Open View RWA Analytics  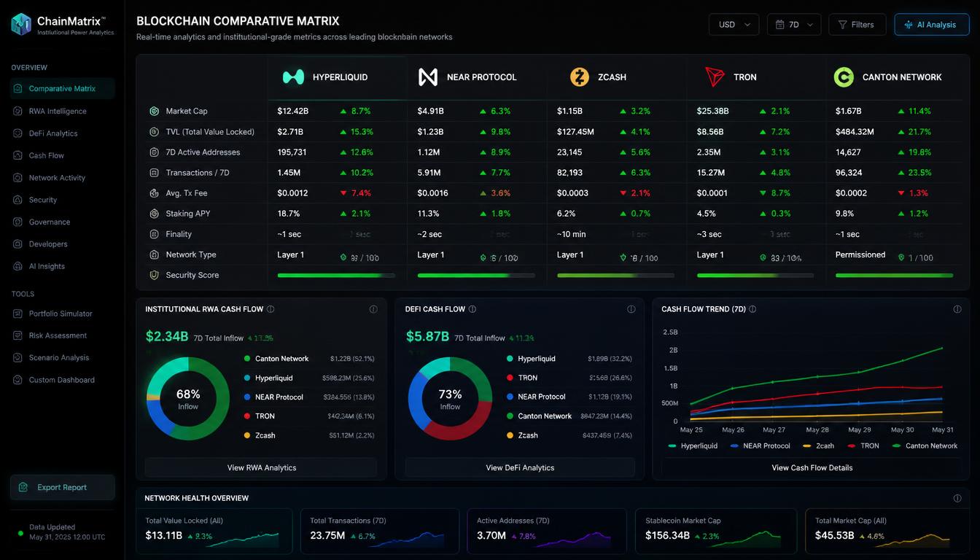tap(261, 467)
